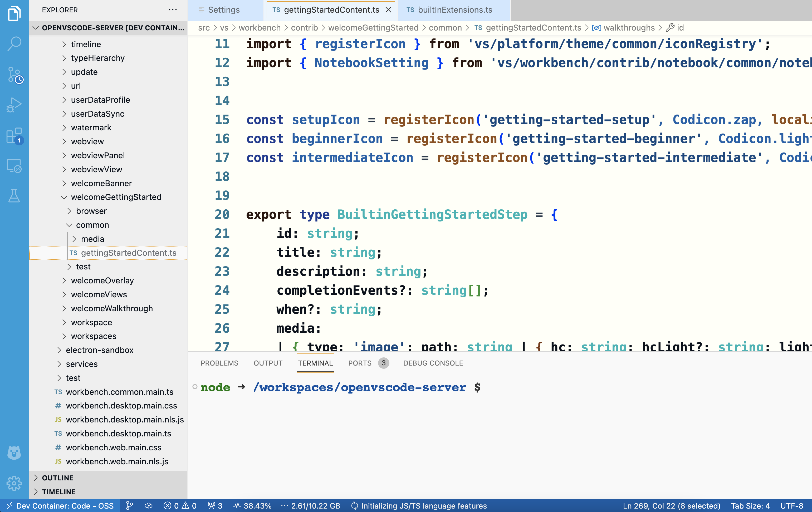This screenshot has height=512, width=812.
Task: Open the Remote Explorer view
Action: point(14,166)
